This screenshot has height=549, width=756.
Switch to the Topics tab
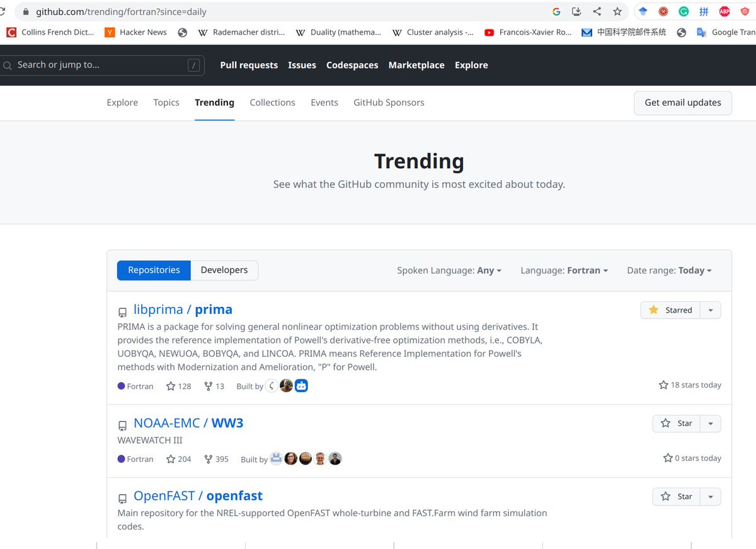(x=166, y=103)
